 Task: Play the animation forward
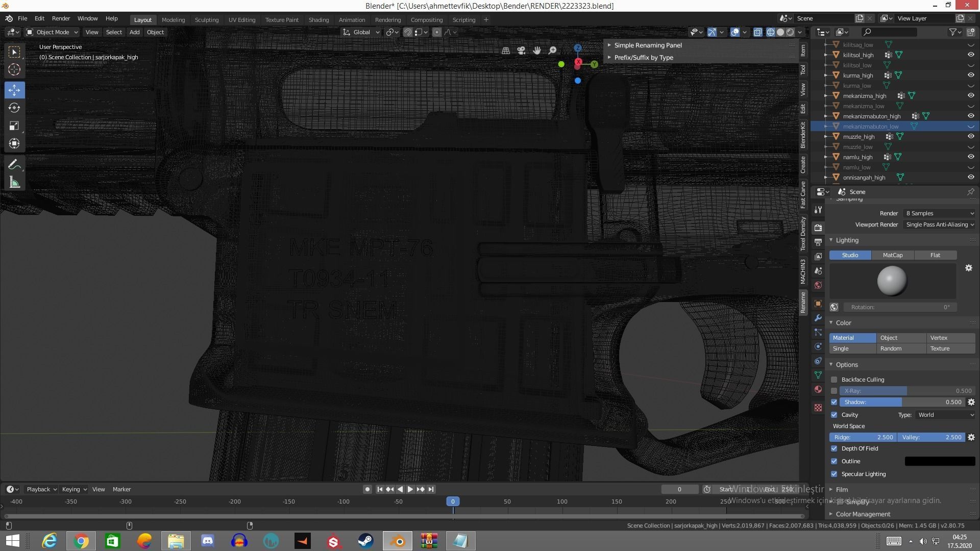(410, 489)
